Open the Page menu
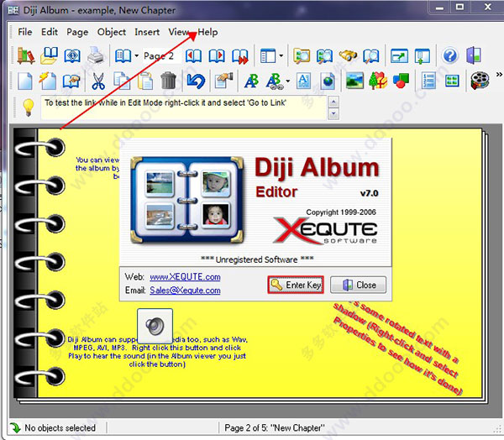The width and height of the screenshot is (504, 440). click(x=77, y=32)
